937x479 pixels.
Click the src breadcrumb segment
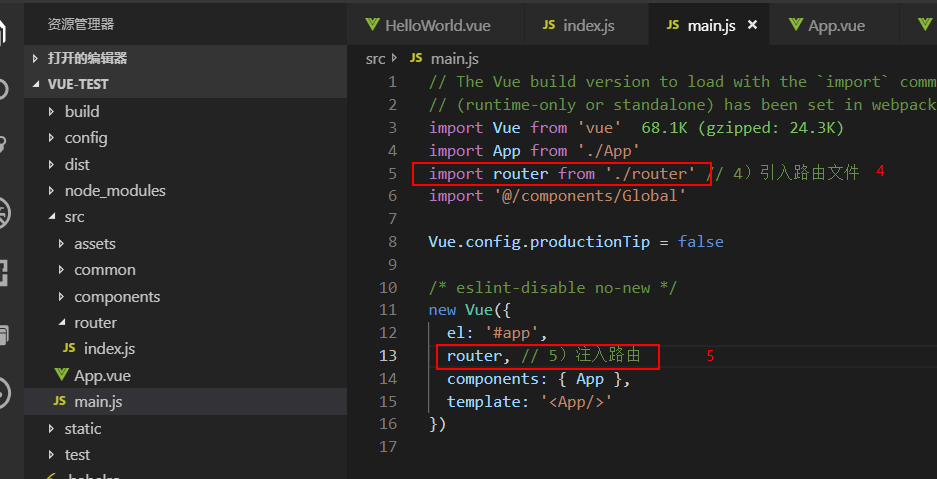[375, 59]
